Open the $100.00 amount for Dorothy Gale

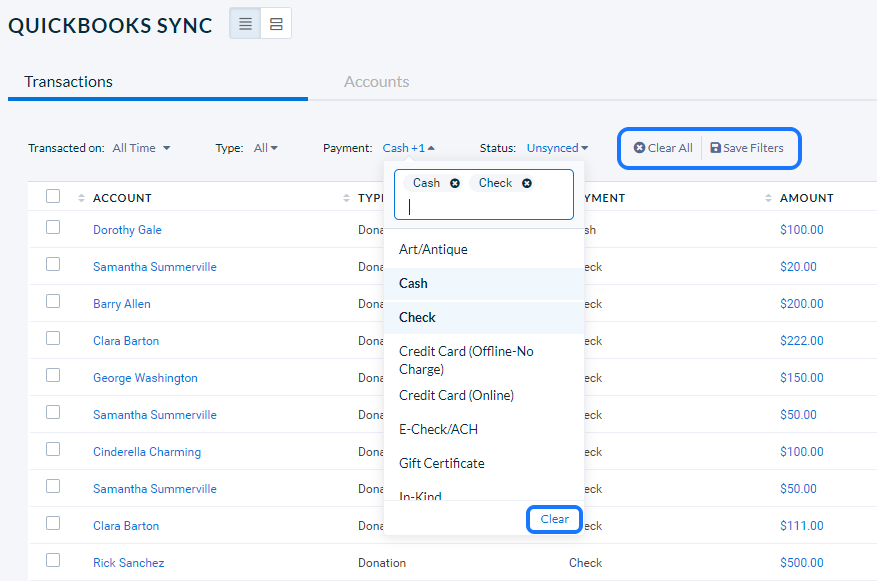pyautogui.click(x=801, y=230)
